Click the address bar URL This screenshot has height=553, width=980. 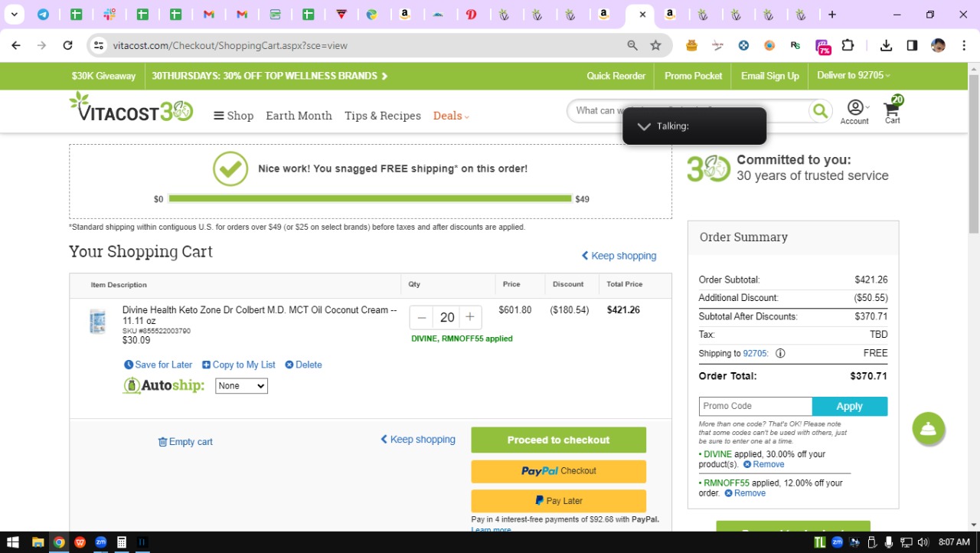[230, 45]
